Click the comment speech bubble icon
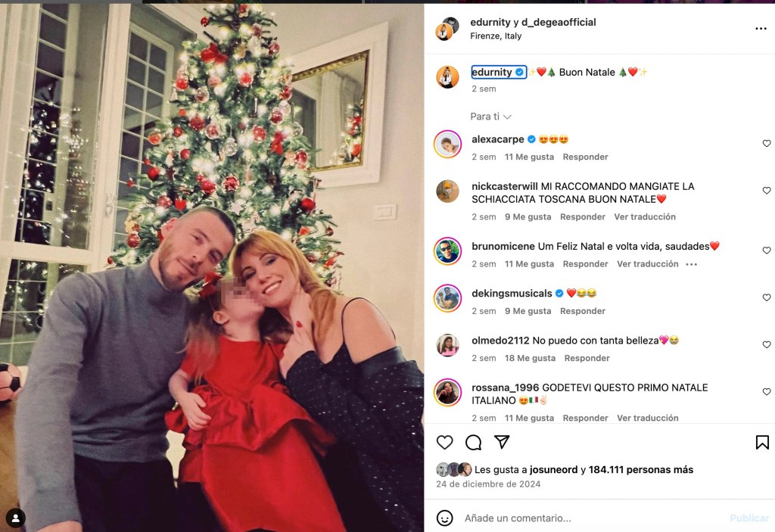 474,443
